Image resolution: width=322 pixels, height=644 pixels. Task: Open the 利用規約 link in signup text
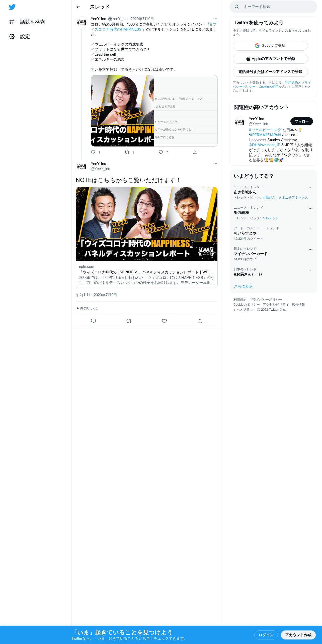pyautogui.click(x=291, y=83)
